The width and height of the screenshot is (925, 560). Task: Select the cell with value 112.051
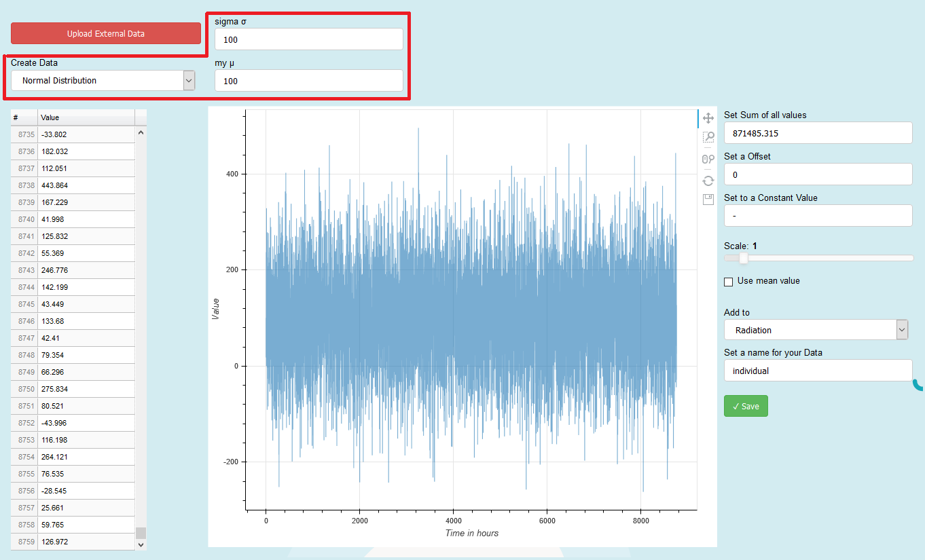[x=86, y=168]
